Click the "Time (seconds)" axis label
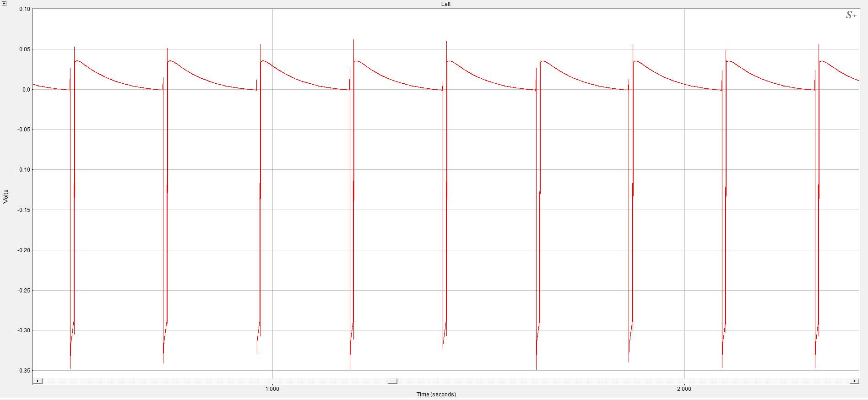Image resolution: width=868 pixels, height=400 pixels. tap(436, 395)
